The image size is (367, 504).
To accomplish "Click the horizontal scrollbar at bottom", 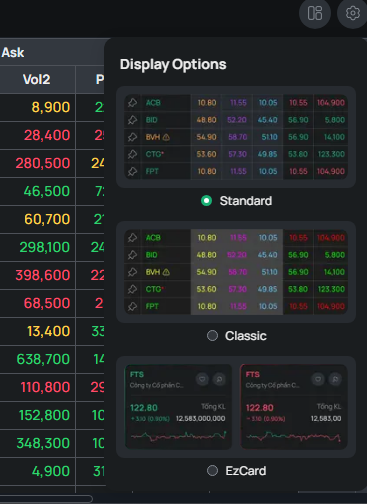I will pyautogui.click(x=46, y=499).
